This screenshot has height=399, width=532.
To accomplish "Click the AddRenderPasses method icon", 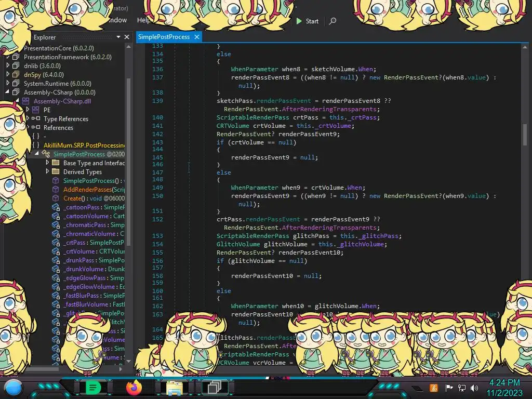I will [x=56, y=189].
